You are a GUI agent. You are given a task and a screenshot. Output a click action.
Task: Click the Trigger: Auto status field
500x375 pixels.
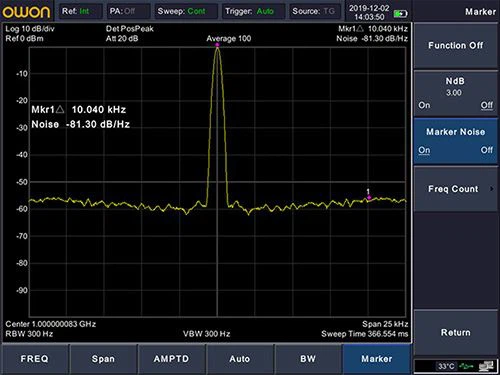(x=253, y=11)
